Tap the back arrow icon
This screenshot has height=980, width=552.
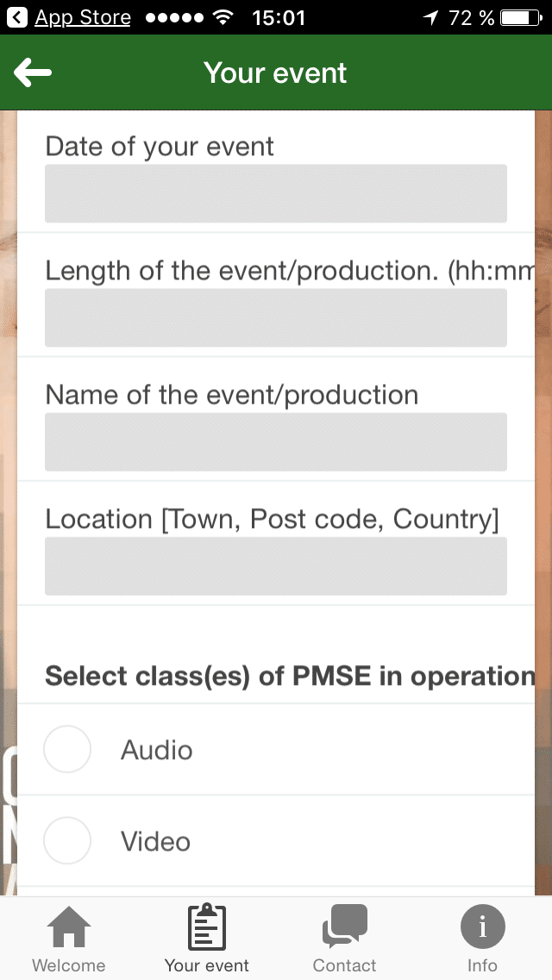coord(34,73)
